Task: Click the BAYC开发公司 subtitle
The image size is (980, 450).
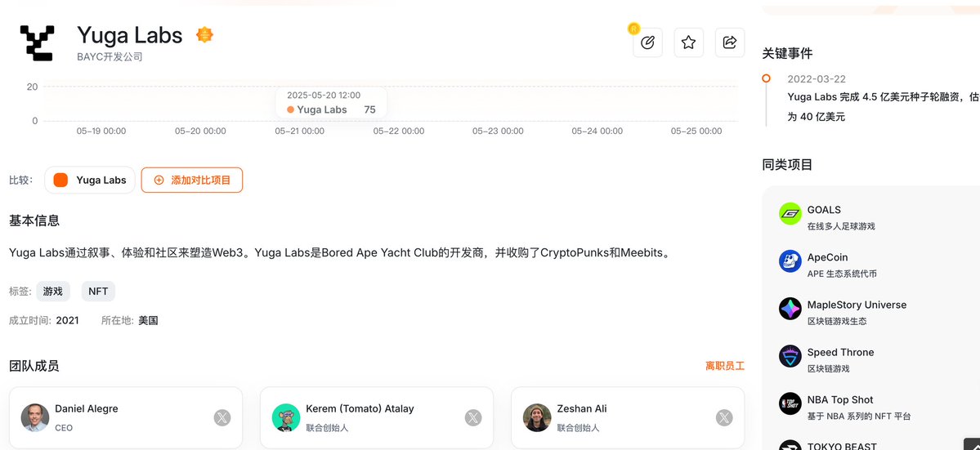Action: pos(110,57)
